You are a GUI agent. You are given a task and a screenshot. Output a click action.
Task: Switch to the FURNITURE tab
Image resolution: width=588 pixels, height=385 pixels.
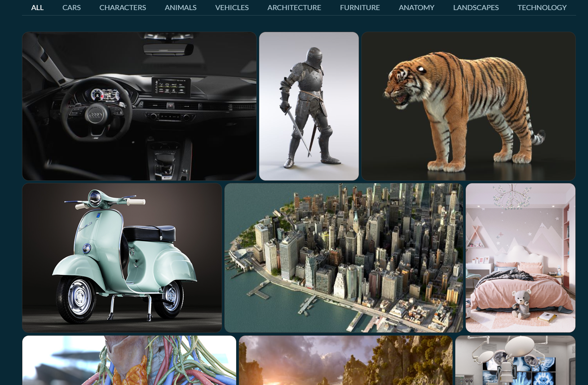359,8
